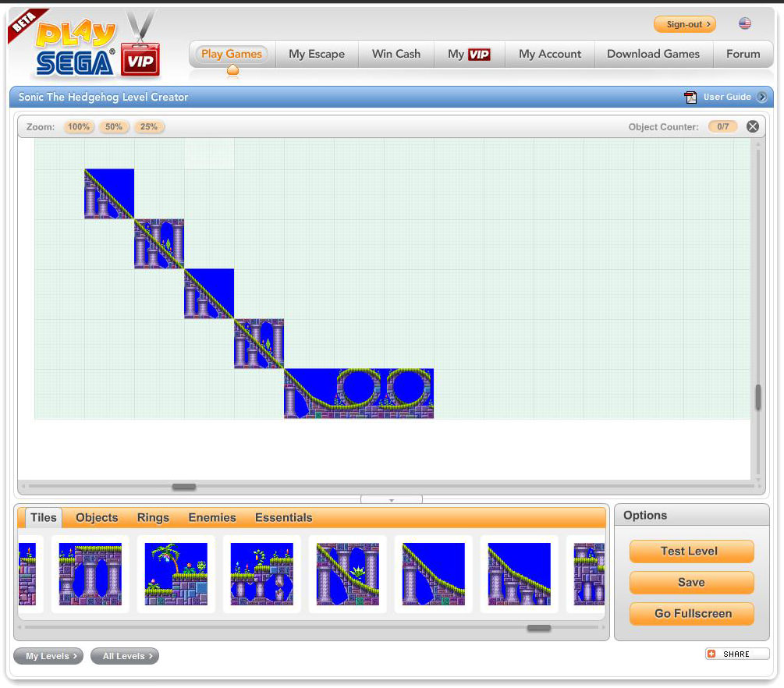The width and height of the screenshot is (784, 688).
Task: Expand the All Levels list
Action: click(124, 656)
